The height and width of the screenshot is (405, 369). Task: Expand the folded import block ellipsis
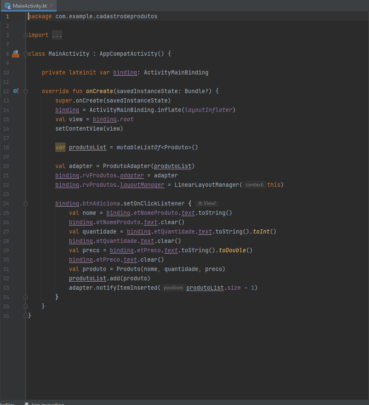pos(57,35)
